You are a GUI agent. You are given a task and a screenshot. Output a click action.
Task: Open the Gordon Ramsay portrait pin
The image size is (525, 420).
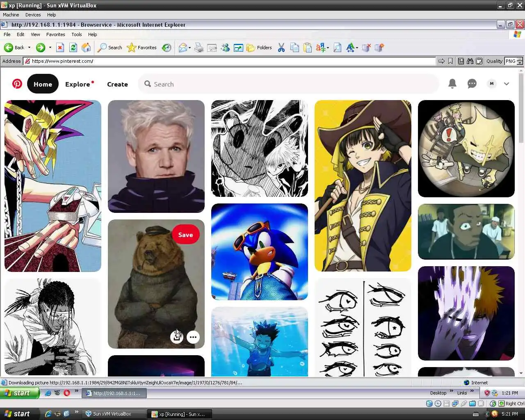[x=156, y=156]
